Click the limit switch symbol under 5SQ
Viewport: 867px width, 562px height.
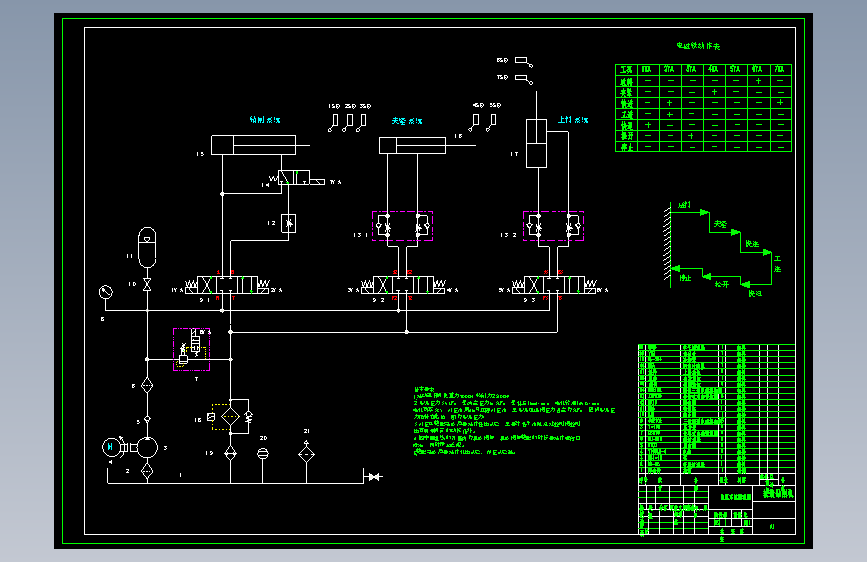click(x=492, y=123)
